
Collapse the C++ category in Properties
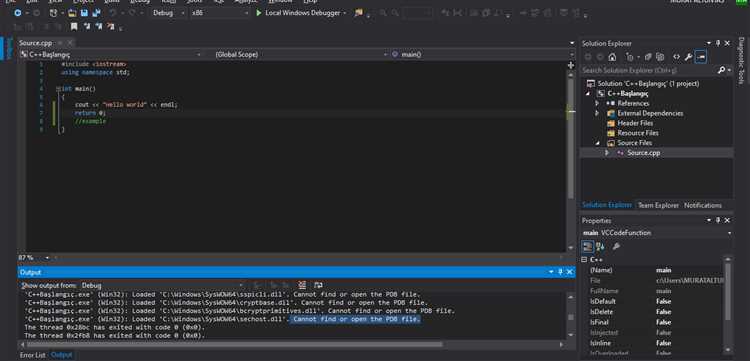pos(584,260)
